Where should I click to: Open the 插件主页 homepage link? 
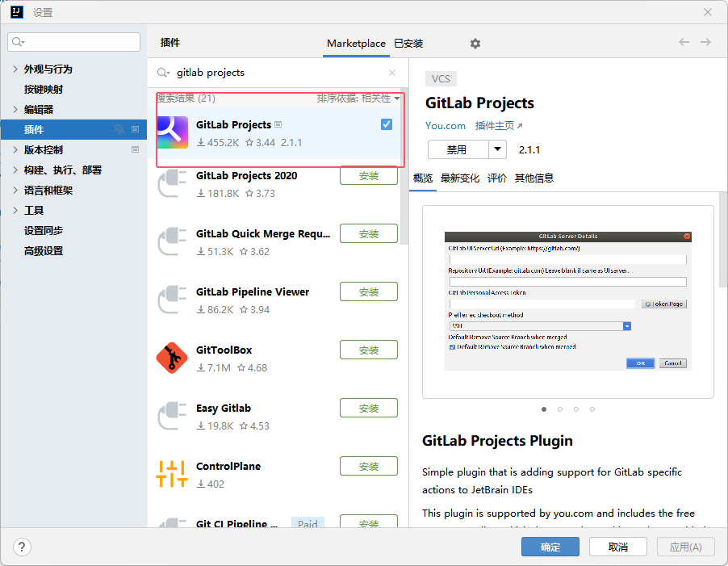point(499,126)
